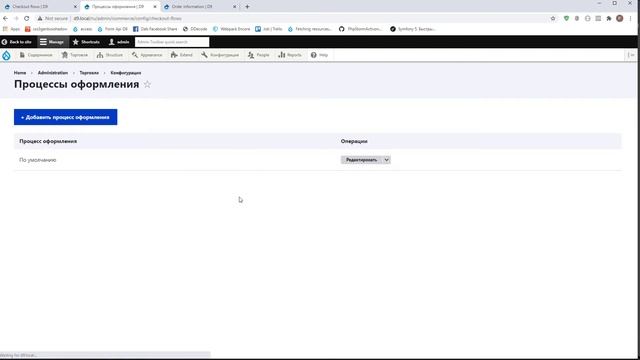Toggle toolbar orientation button at right edge
This screenshot has width=640, height=360.
631,55
